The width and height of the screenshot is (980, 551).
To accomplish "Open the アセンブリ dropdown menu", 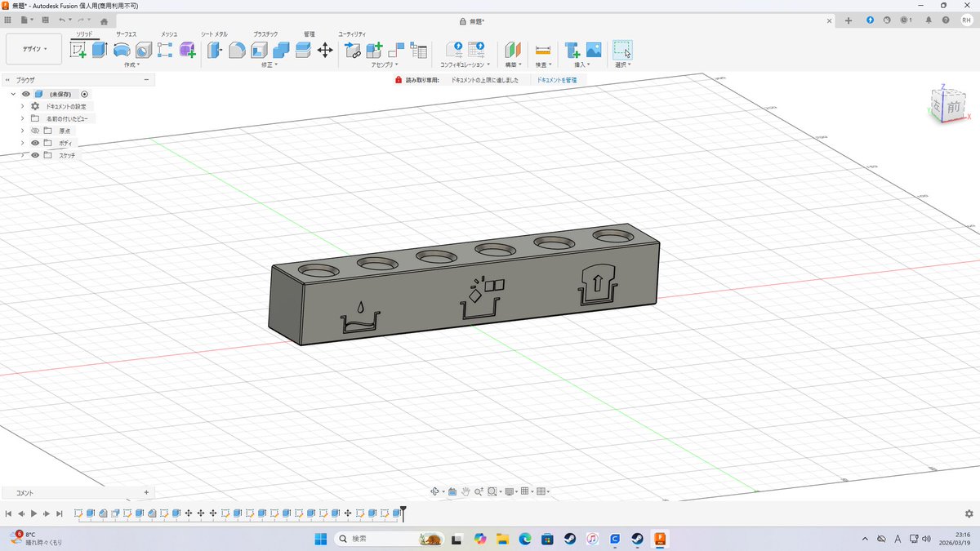I will [385, 64].
